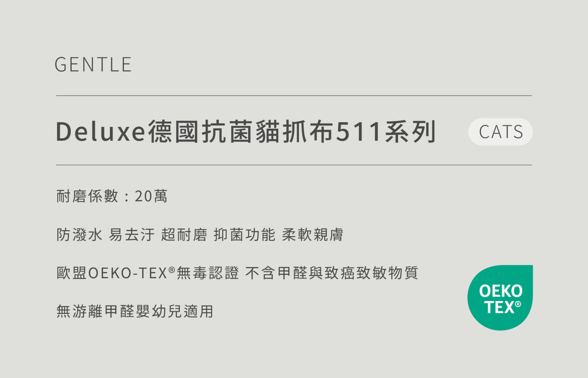Click the 超耐磨 feature text

coord(184,235)
